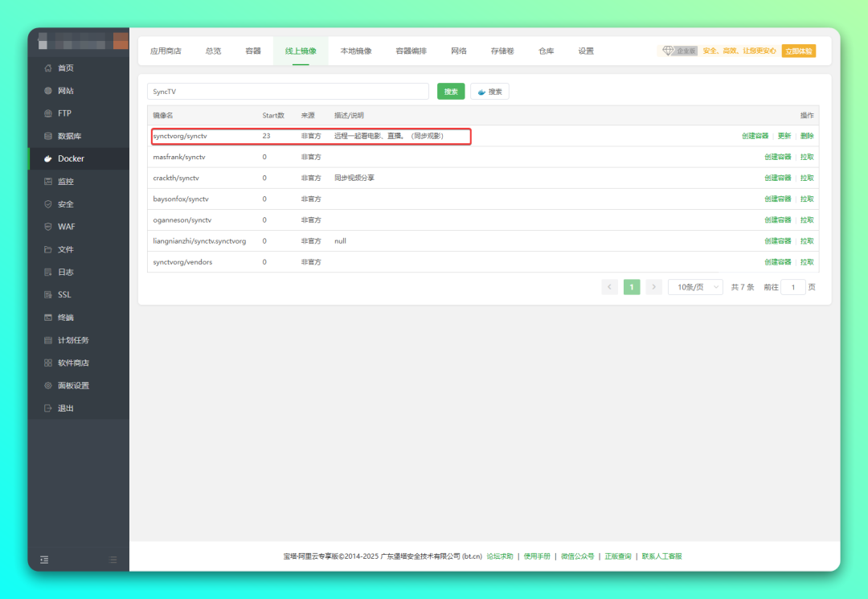Go to next page with right chevron

(x=654, y=287)
